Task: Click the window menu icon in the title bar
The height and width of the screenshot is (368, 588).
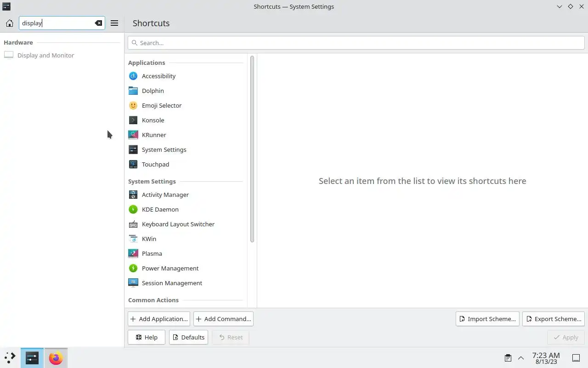Action: tap(6, 6)
